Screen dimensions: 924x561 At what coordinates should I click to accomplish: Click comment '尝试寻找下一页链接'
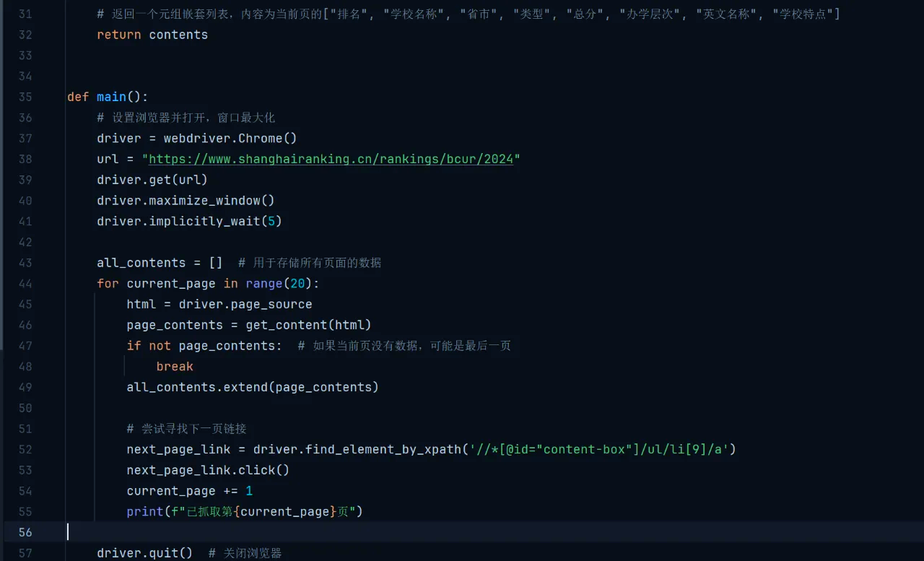coord(186,429)
